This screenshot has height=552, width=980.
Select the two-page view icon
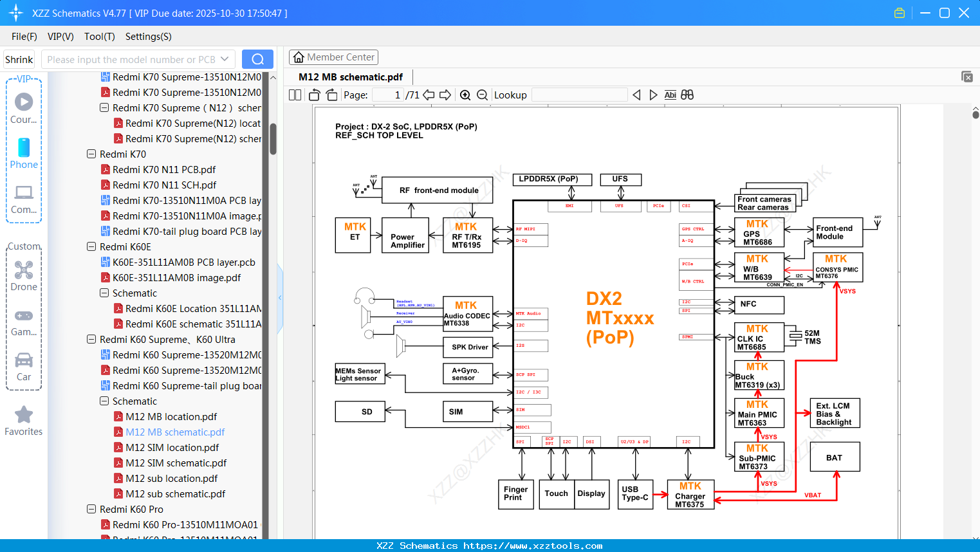click(295, 95)
